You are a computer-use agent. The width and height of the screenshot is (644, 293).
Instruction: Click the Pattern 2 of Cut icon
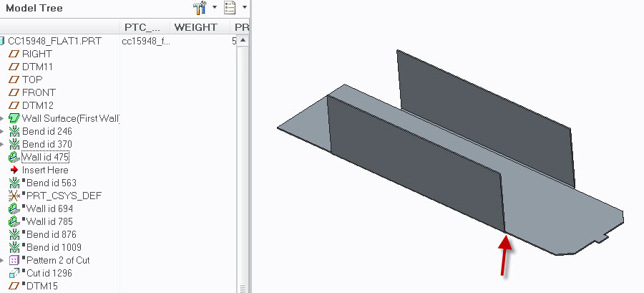[14, 260]
